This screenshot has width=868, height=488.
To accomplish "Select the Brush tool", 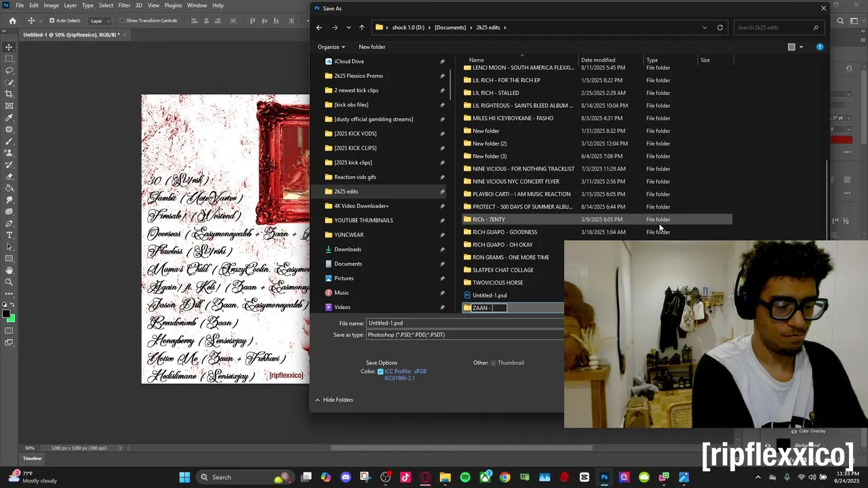I will tap(9, 141).
